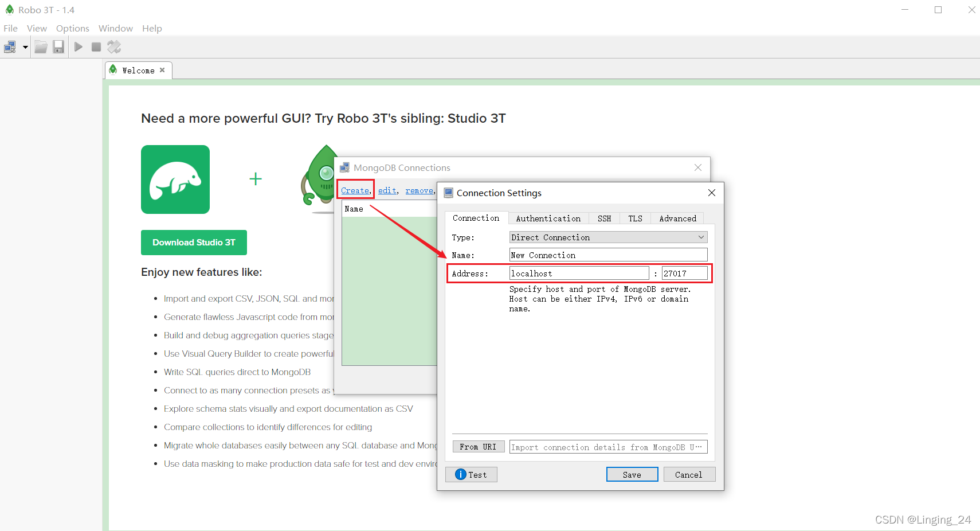Close the Welcome tab
This screenshot has height=531, width=980.
point(162,70)
